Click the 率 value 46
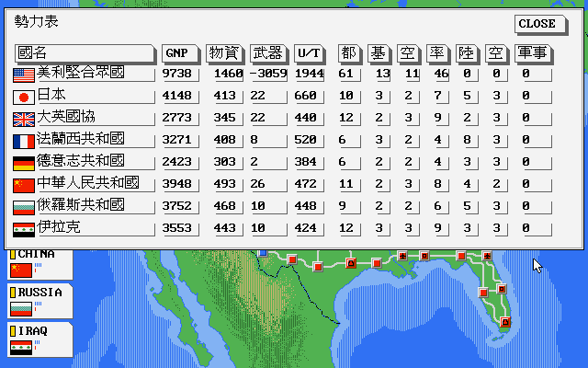Screen dimensions: 588x368 click(441, 74)
